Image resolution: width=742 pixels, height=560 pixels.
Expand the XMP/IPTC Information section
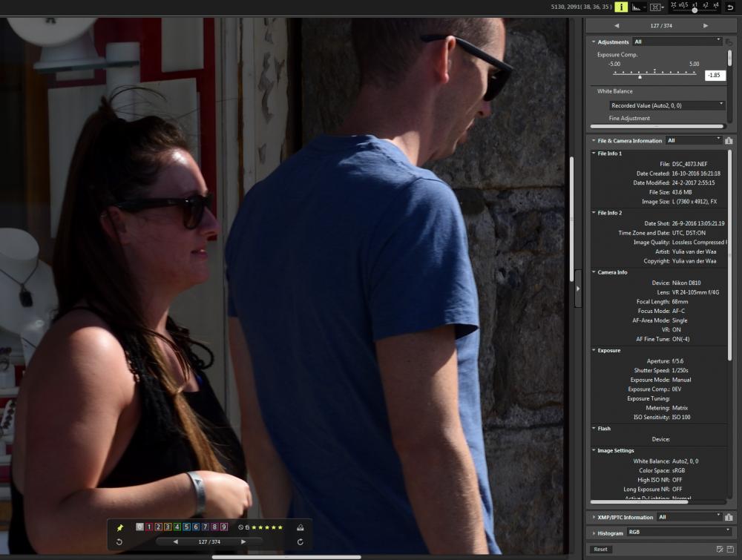coord(594,517)
